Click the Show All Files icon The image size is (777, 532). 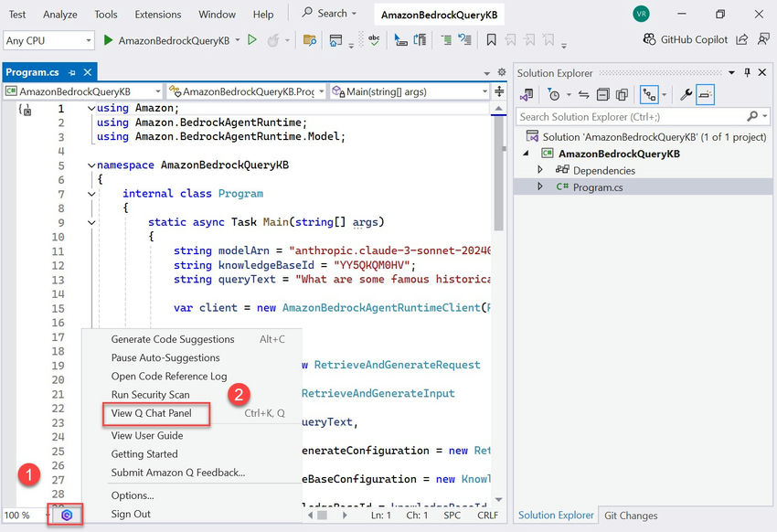click(623, 94)
